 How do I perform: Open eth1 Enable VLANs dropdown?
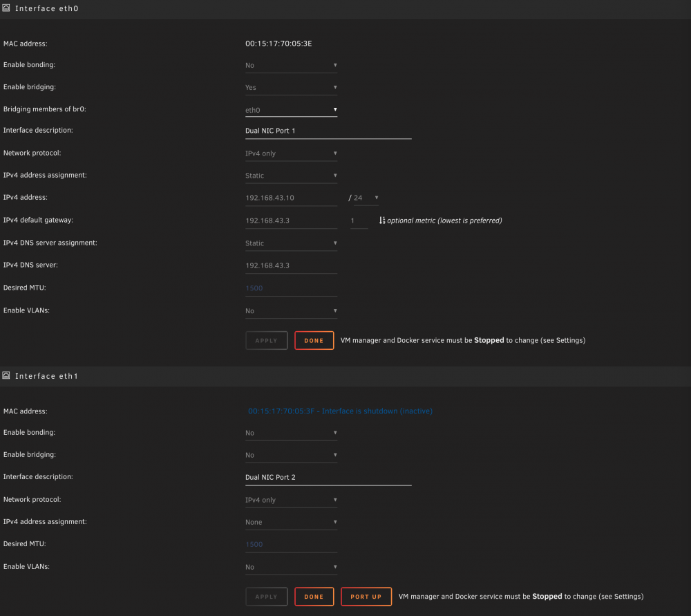[291, 567]
